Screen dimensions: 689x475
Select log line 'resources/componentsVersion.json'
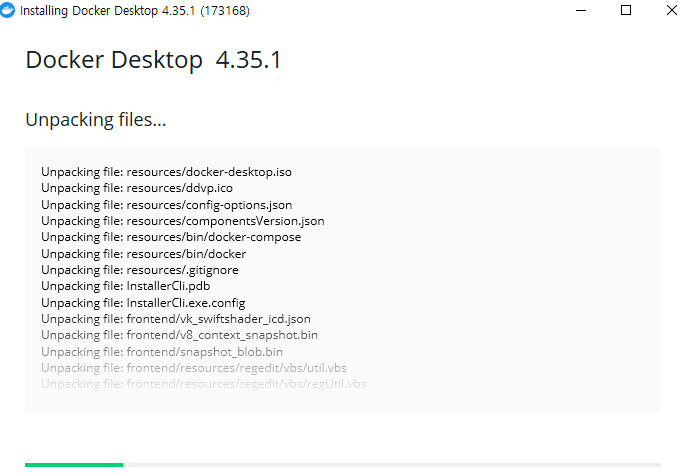click(183, 221)
